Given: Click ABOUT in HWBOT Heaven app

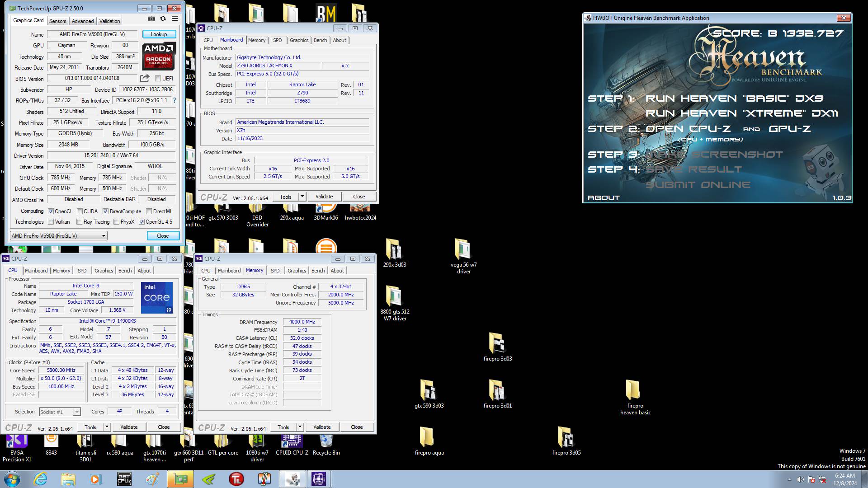Looking at the screenshot, I should 604,198.
